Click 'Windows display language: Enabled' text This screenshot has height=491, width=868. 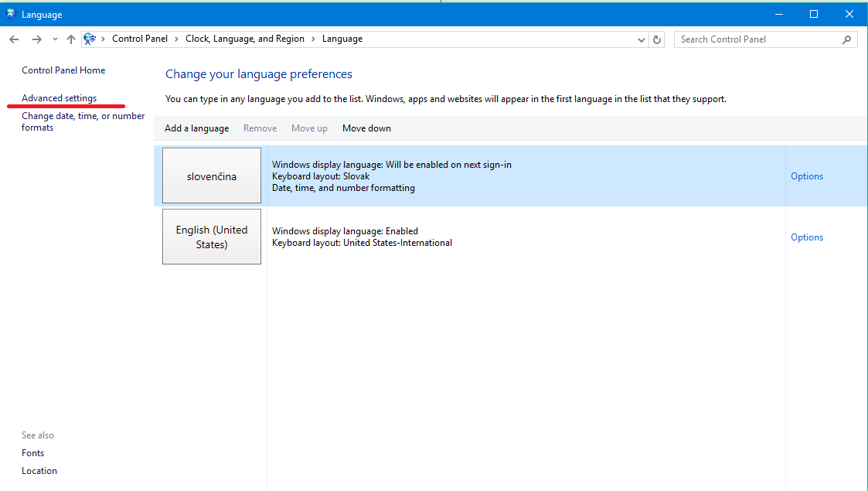(345, 231)
